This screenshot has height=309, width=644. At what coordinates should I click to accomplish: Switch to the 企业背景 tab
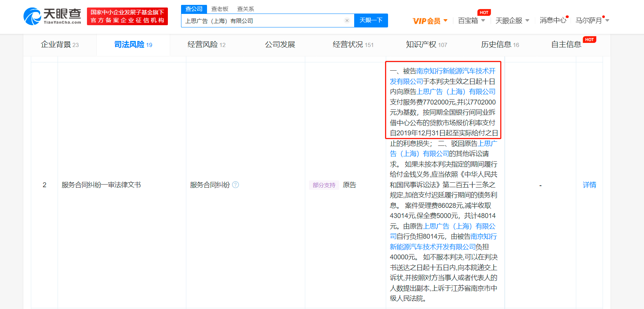[x=60, y=45]
